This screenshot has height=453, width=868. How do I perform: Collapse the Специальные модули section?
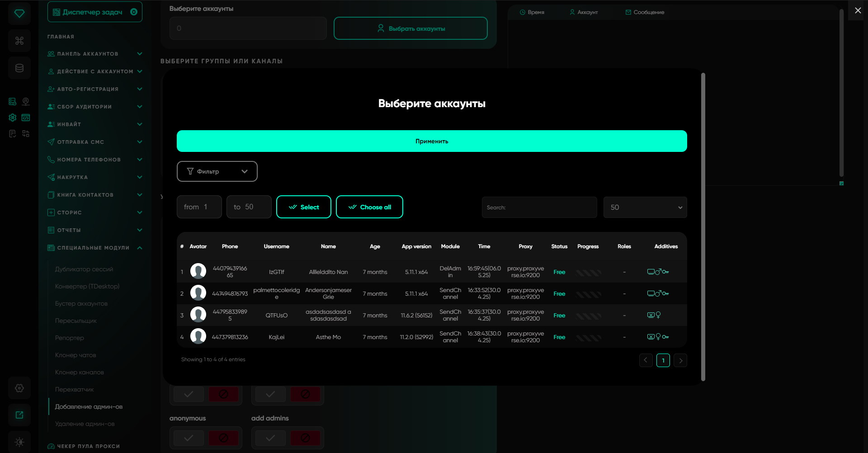pos(140,248)
